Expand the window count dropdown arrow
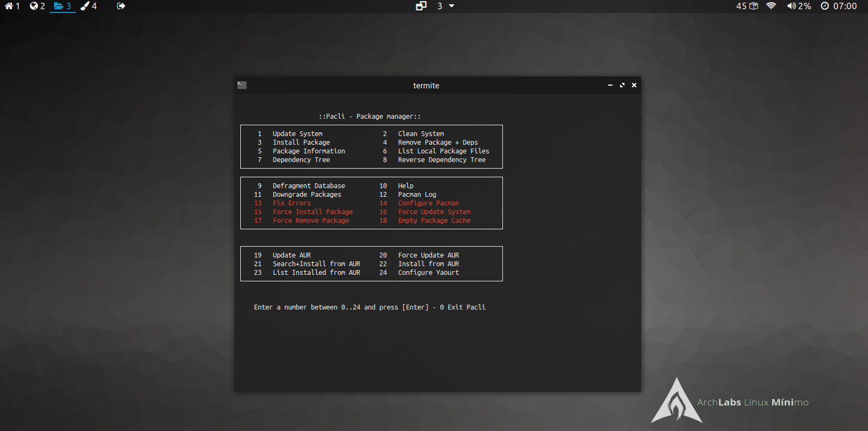 [451, 6]
